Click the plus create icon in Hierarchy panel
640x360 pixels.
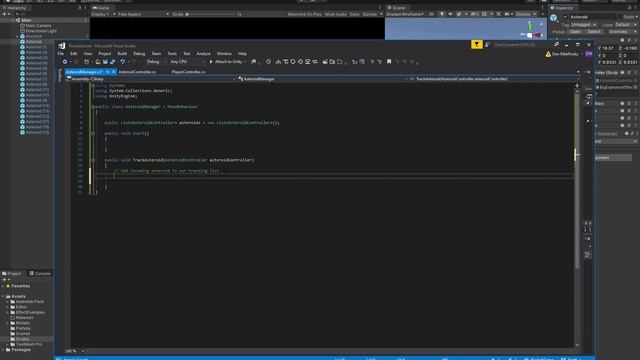click(x=4, y=14)
